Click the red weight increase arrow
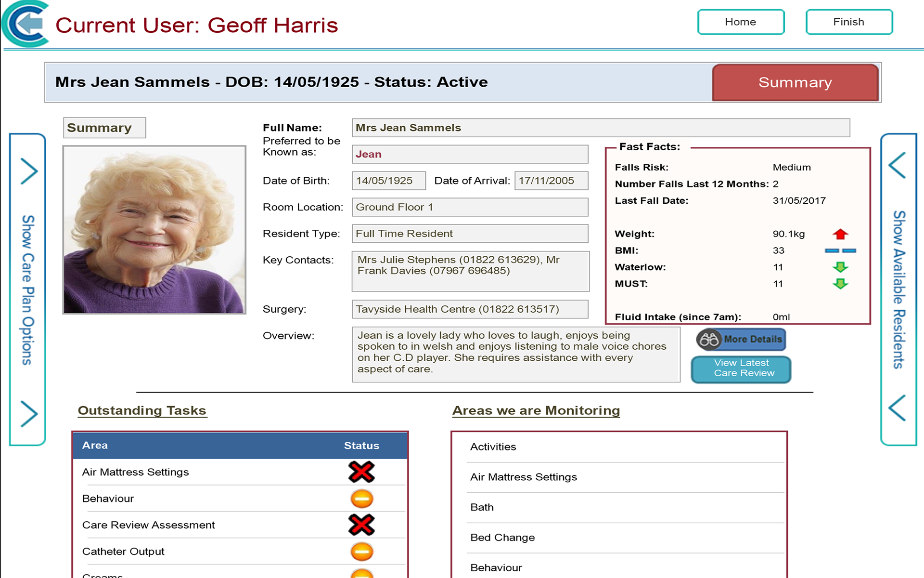The image size is (924, 578). tap(840, 234)
